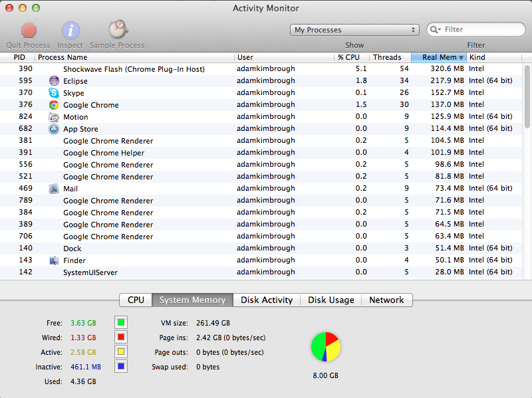Sort by Threads column header
The width and height of the screenshot is (532, 398).
390,57
